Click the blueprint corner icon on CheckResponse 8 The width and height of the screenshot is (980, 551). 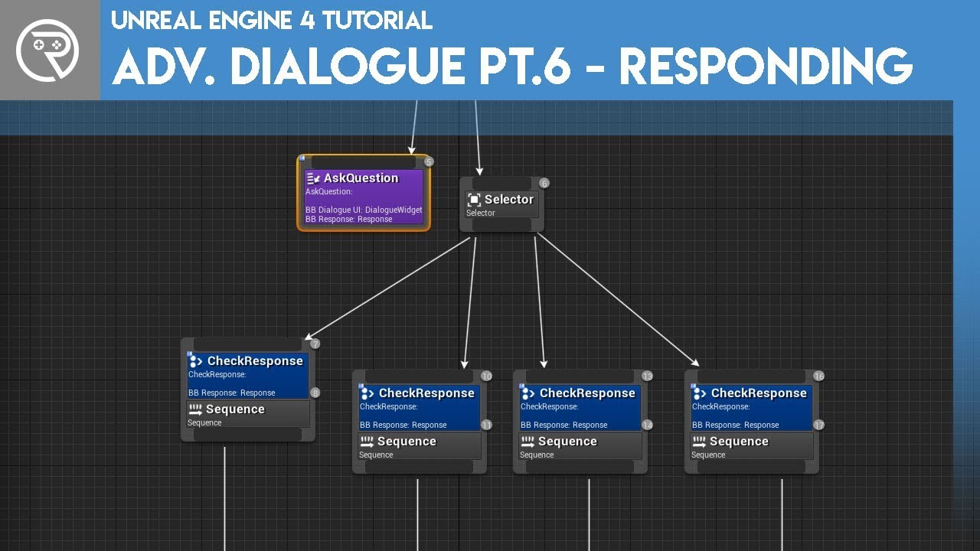(x=189, y=354)
